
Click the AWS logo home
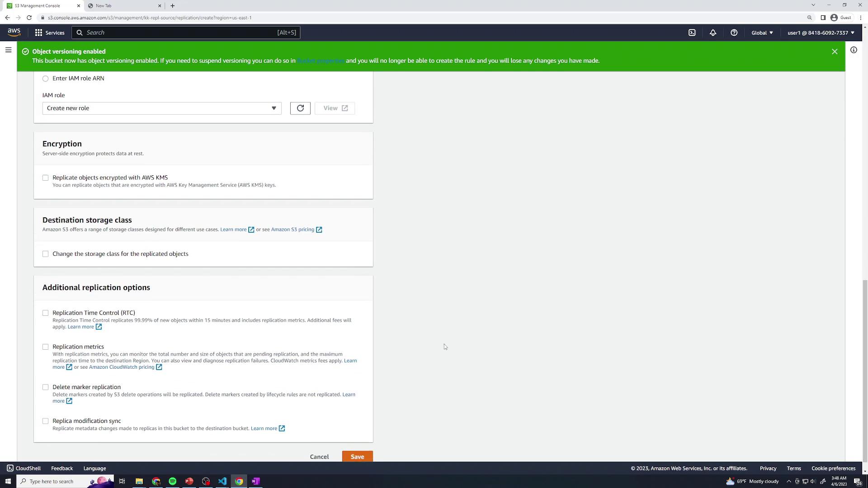[x=14, y=32]
